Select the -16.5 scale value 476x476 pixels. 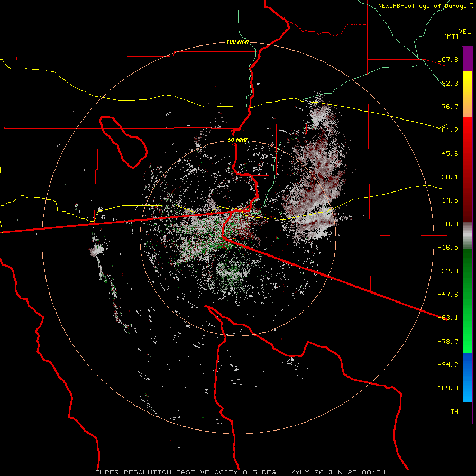(x=448, y=248)
